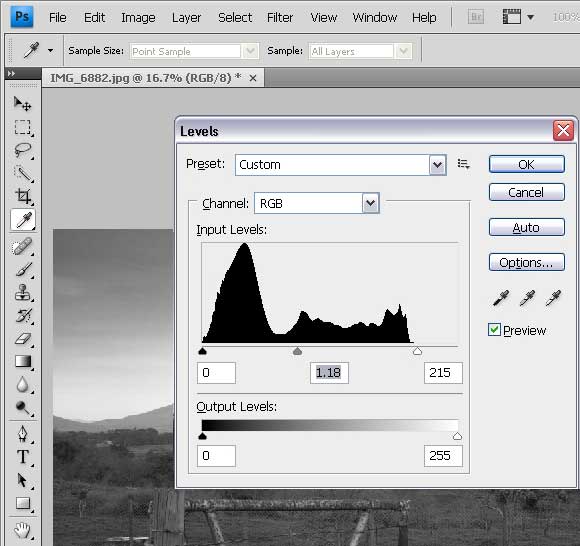Click the View Extras filmstrip icon
This screenshot has height=546, width=580.
[x=512, y=17]
